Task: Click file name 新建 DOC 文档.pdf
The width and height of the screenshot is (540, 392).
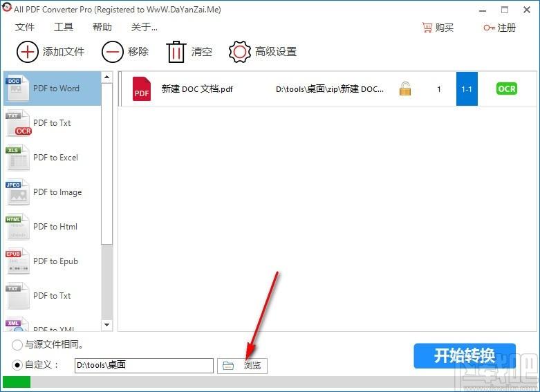Action: [197, 89]
